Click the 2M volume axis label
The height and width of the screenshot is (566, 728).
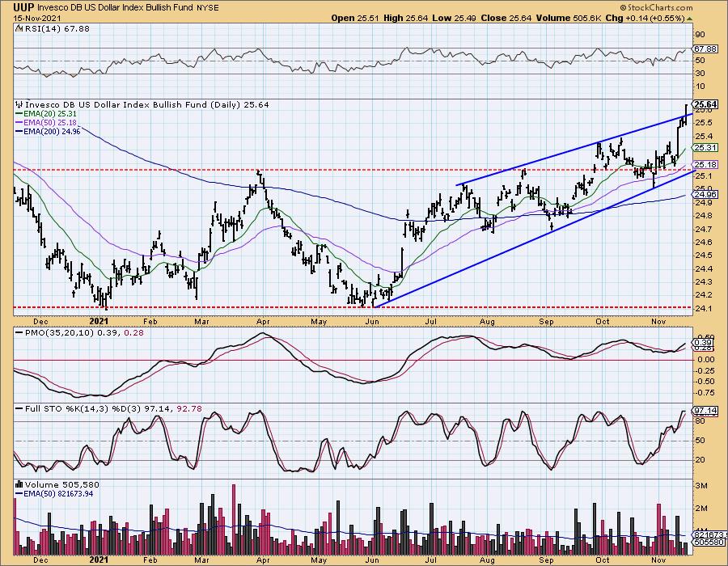tap(701, 509)
